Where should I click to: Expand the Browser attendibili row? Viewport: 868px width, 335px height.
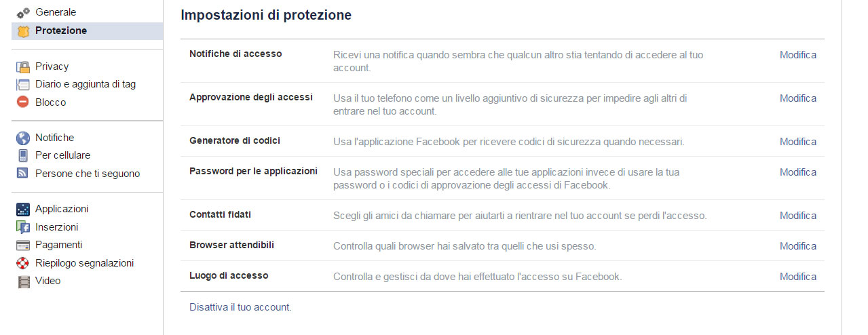[502, 245]
